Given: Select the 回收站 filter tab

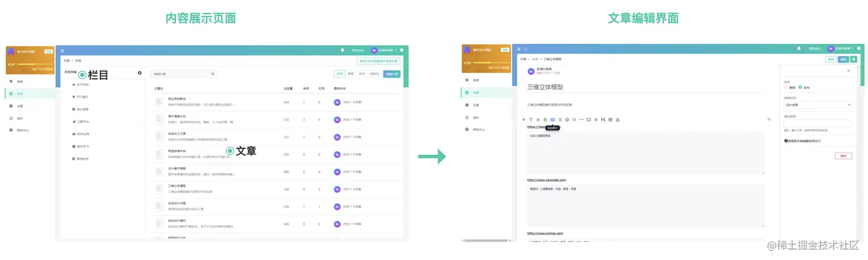Looking at the screenshot, I should pyautogui.click(x=374, y=74).
